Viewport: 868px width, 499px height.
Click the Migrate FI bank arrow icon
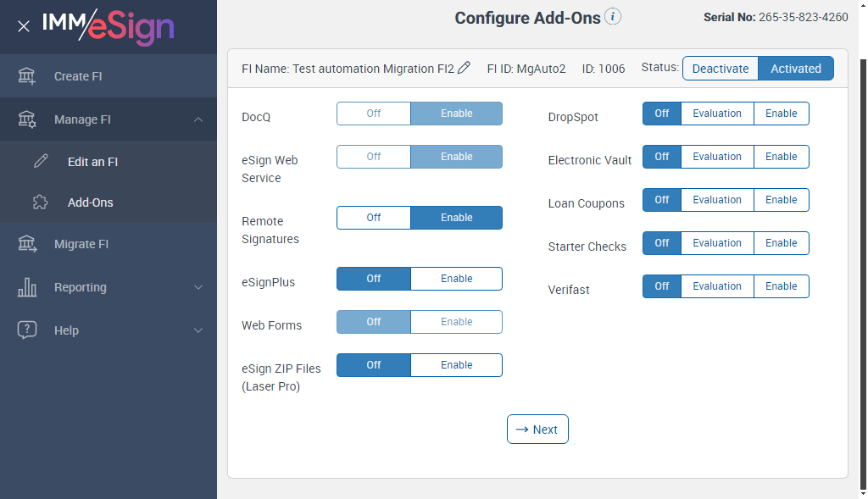click(x=27, y=244)
